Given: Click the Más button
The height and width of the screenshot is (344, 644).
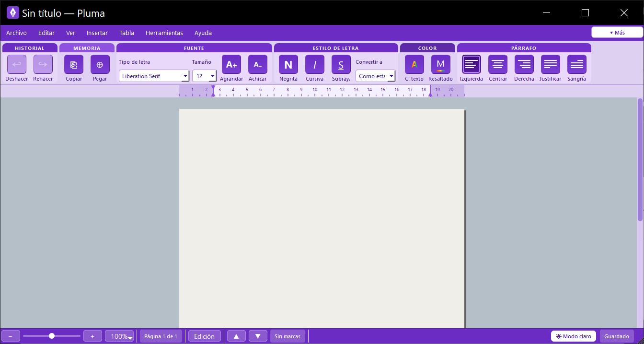Looking at the screenshot, I should click(x=617, y=32).
